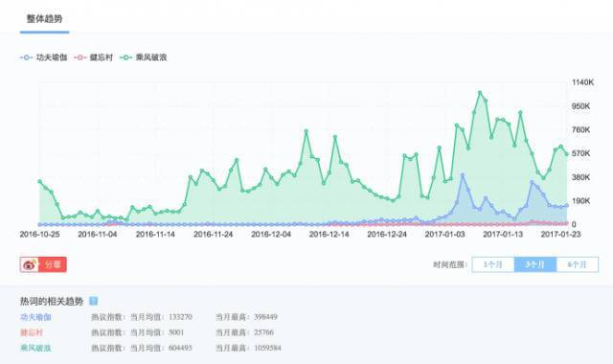Click the monthly average value 604493
Screen dimensions: 613x364
pos(180,348)
